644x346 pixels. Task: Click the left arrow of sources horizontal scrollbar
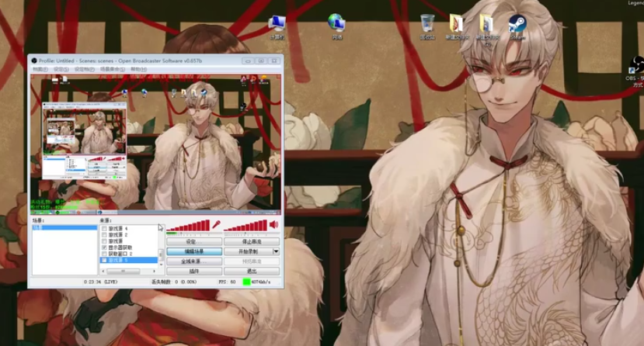[103, 271]
